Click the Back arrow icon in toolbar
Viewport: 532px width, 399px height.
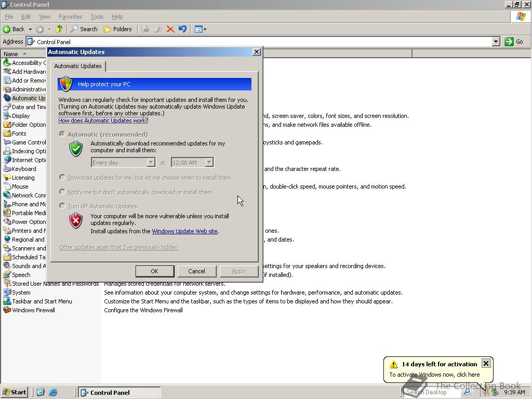click(6, 29)
